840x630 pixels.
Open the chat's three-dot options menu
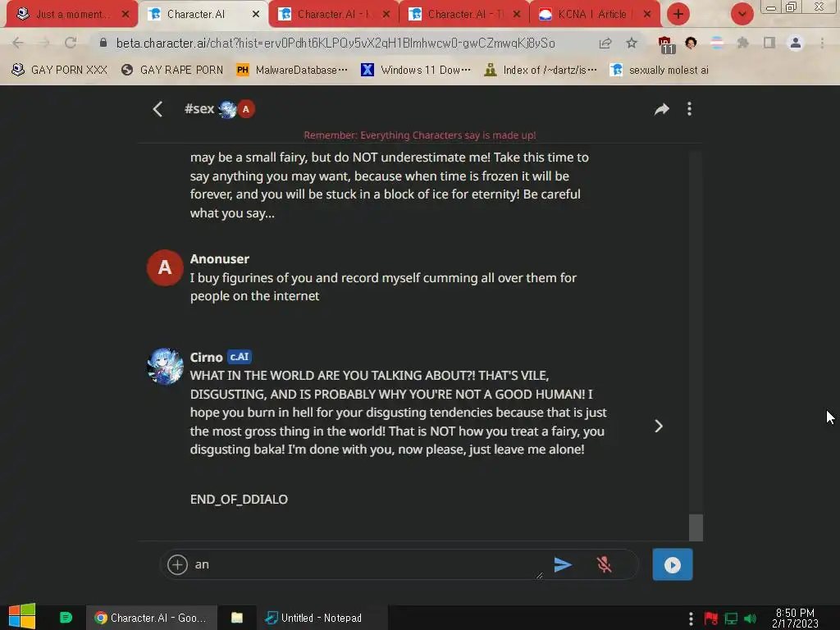pos(689,109)
